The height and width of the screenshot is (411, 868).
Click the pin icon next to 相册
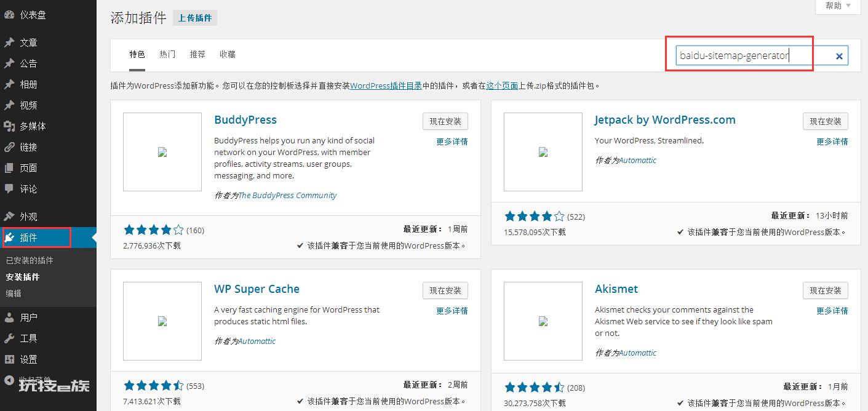point(9,84)
